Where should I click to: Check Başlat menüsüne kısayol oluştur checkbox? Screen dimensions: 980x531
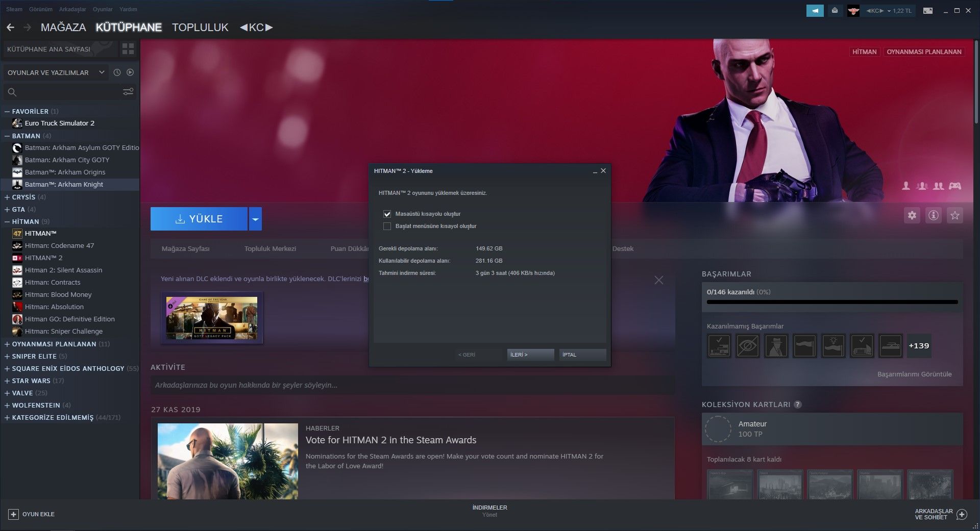(x=387, y=226)
